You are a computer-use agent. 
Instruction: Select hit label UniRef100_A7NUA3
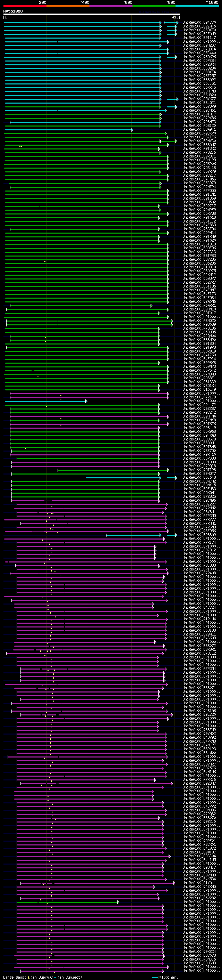pyautogui.click(x=199, y=374)
